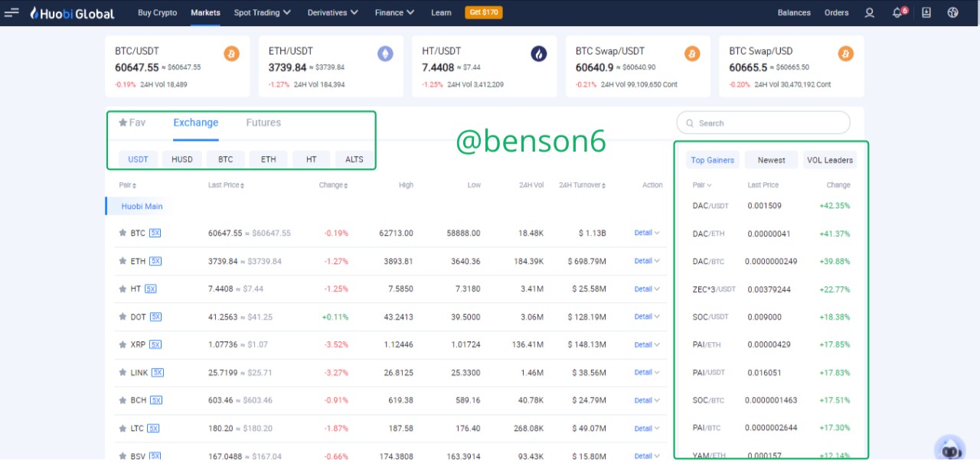Expand Detail for the DOT row

647,317
